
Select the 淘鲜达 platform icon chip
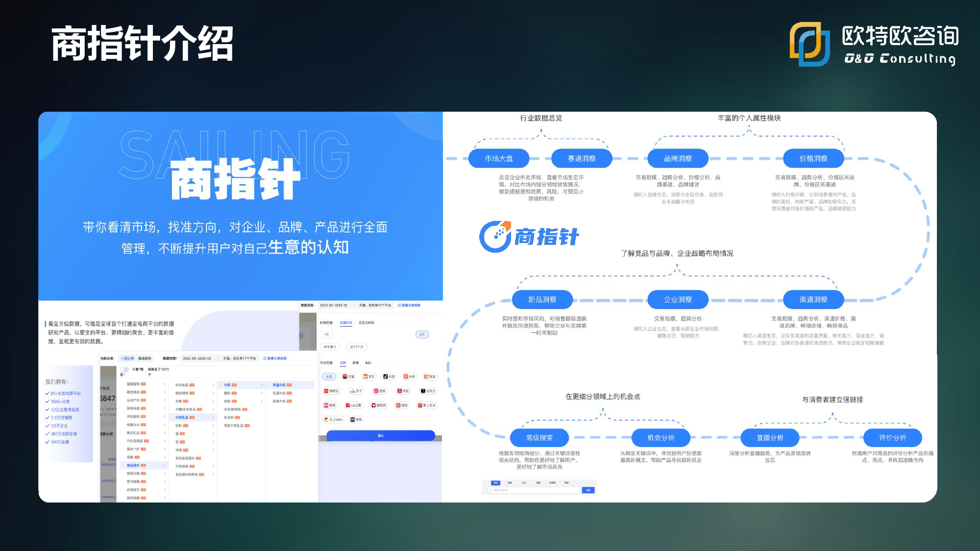pyautogui.click(x=331, y=391)
